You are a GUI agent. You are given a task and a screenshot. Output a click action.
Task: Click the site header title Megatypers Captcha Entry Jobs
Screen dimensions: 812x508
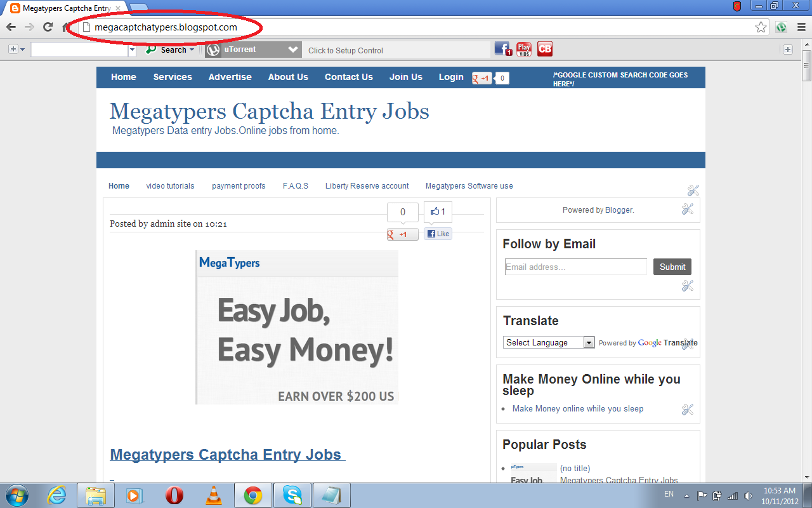[269, 111]
